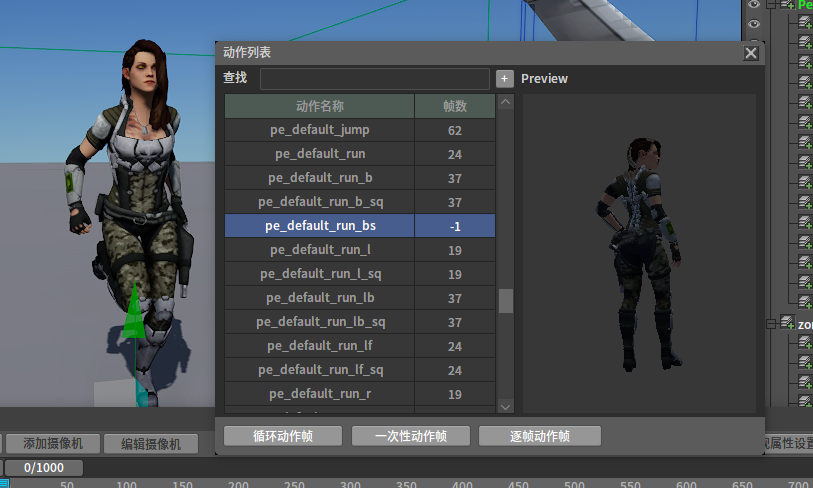Click the 编辑摄像机 button
Viewport: 813px width, 488px height.
150,444
